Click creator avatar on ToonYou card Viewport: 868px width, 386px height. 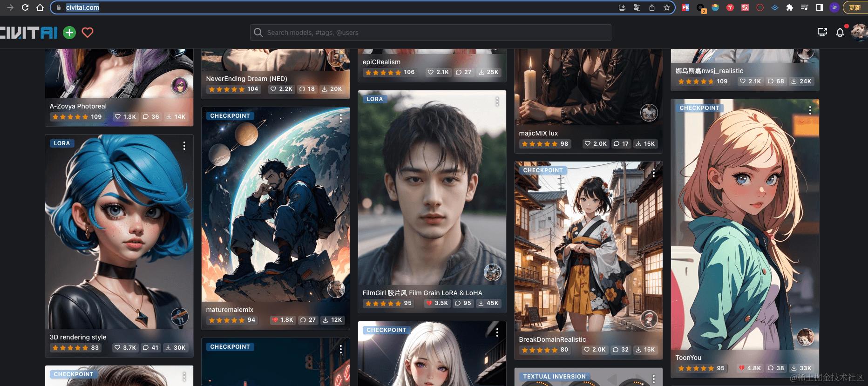pyautogui.click(x=805, y=337)
